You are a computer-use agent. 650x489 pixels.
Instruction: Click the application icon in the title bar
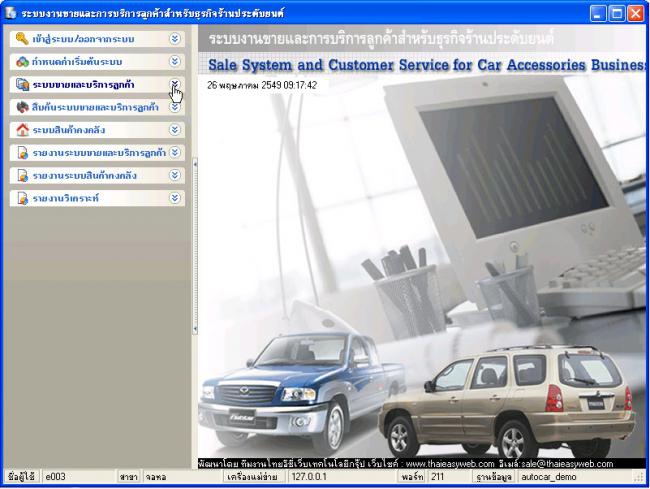coord(10,13)
